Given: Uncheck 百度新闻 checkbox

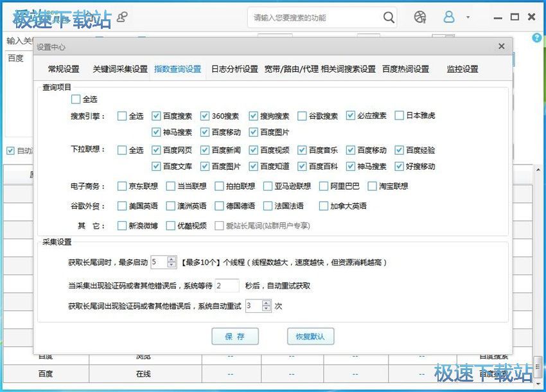Looking at the screenshot, I should [x=205, y=150].
